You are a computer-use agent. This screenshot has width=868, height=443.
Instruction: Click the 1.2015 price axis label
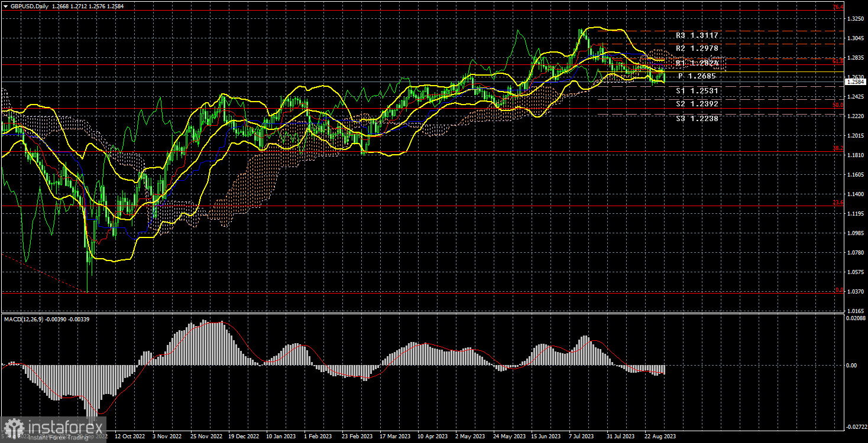tap(855, 136)
